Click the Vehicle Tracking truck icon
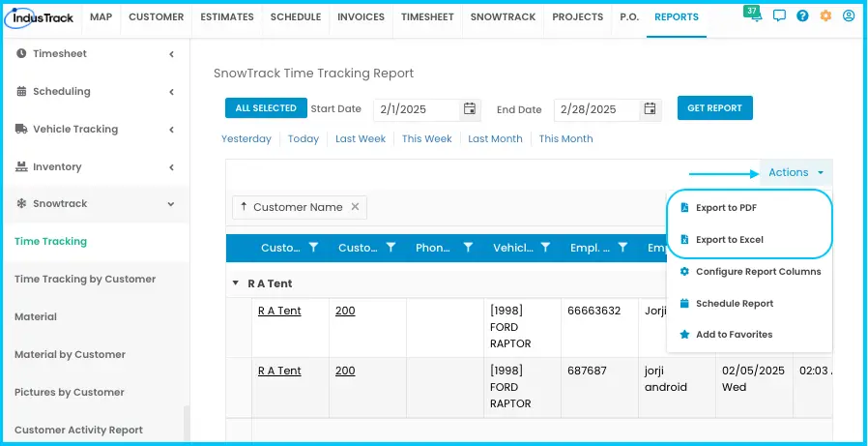 [x=21, y=129]
